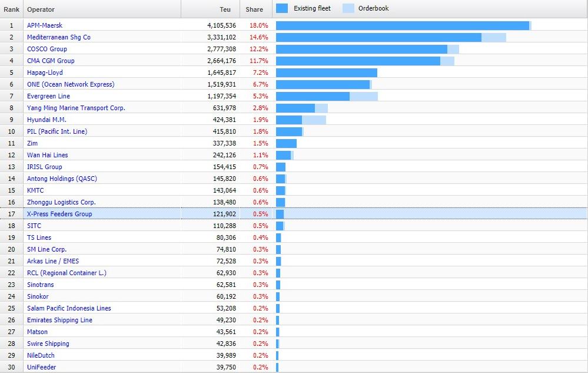The image size is (588, 373).
Task: Select share value 18.0%
Action: tap(259, 25)
